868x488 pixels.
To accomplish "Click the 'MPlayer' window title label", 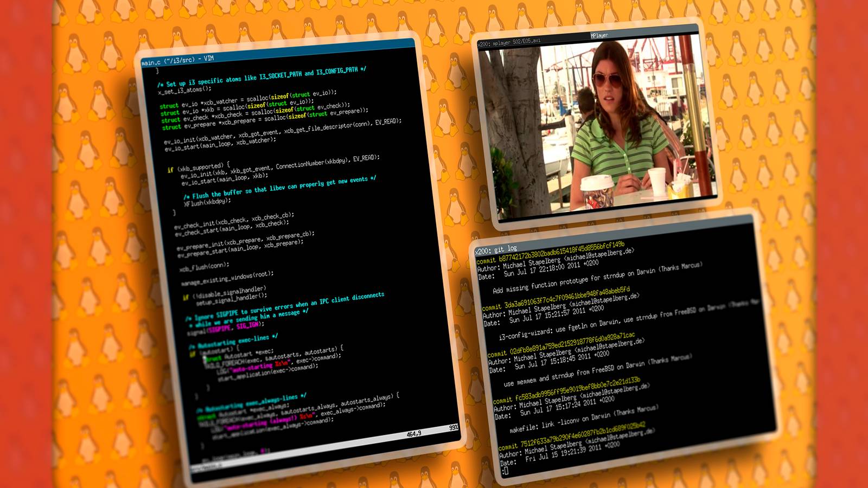I will [x=599, y=35].
